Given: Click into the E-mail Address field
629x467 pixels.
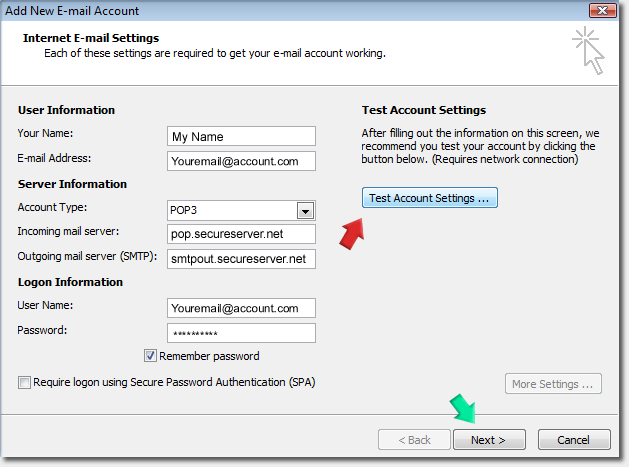Looking at the screenshot, I should tap(241, 161).
